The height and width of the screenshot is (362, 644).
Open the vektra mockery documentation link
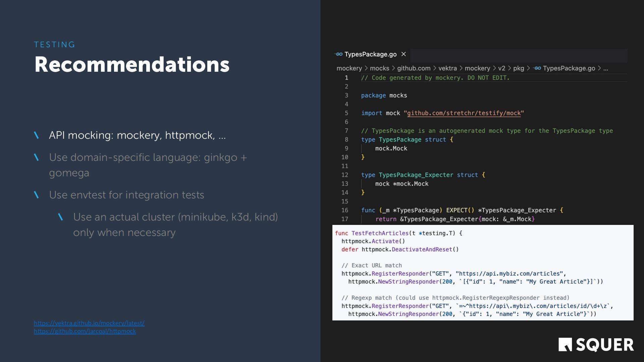point(89,323)
